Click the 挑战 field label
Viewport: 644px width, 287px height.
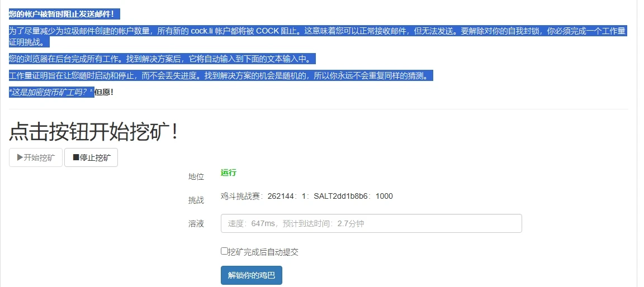pyautogui.click(x=196, y=200)
